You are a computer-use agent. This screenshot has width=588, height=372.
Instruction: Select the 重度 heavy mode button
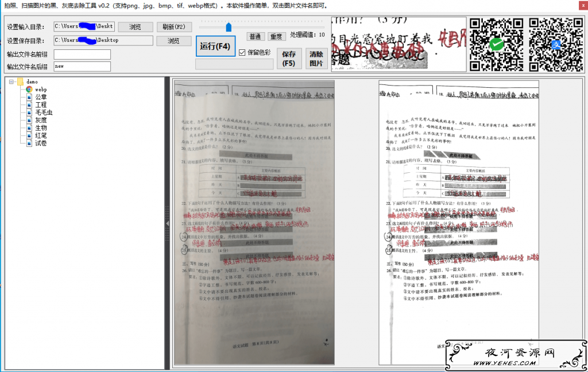276,36
